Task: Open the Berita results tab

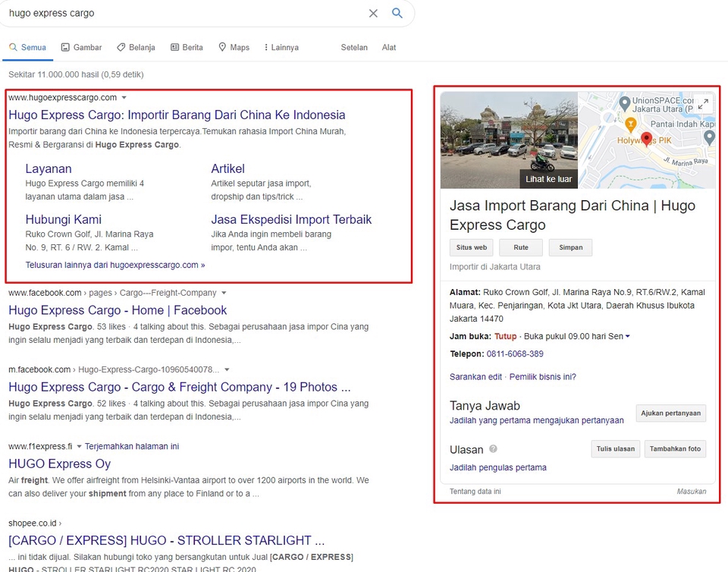Action: [187, 47]
